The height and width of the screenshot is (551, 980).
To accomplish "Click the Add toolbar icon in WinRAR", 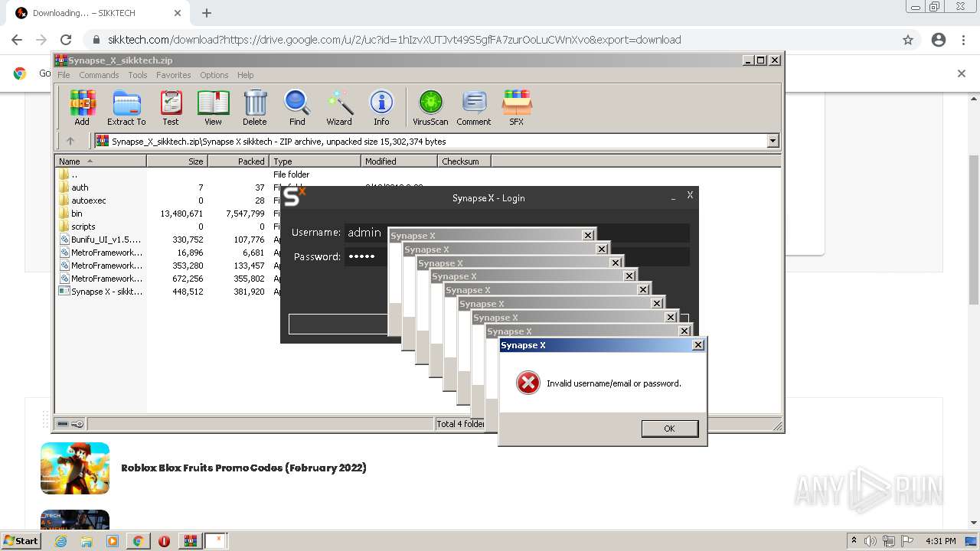I will [82, 107].
